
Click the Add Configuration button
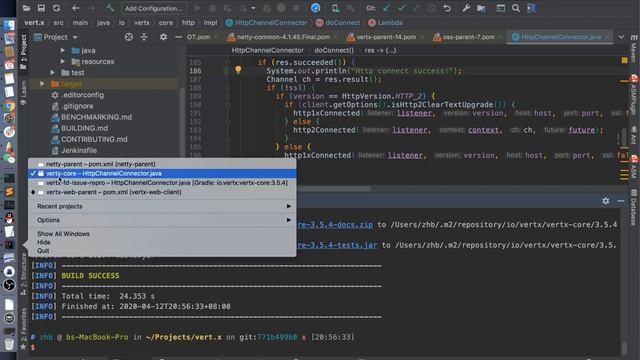153,8
